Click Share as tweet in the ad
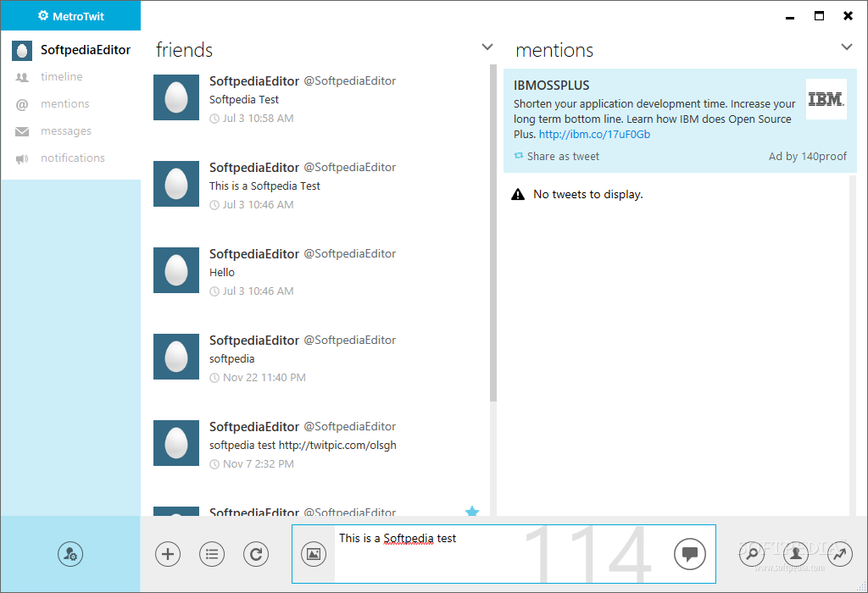 tap(557, 157)
